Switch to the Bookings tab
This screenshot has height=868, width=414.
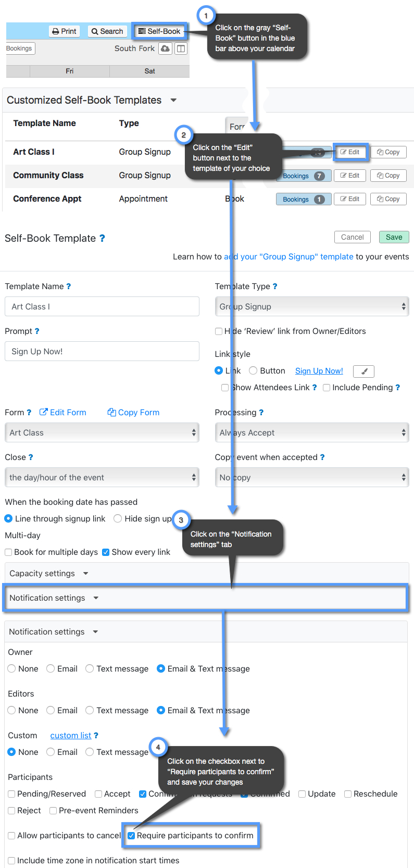pyautogui.click(x=19, y=48)
